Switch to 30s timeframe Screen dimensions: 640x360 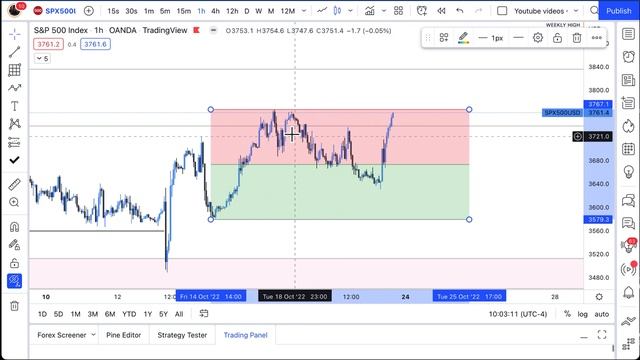click(x=131, y=11)
